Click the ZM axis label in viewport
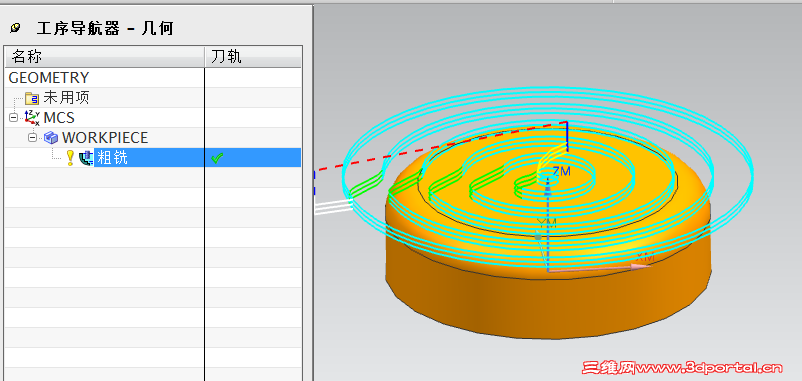Image resolution: width=802 pixels, height=381 pixels. [x=561, y=171]
